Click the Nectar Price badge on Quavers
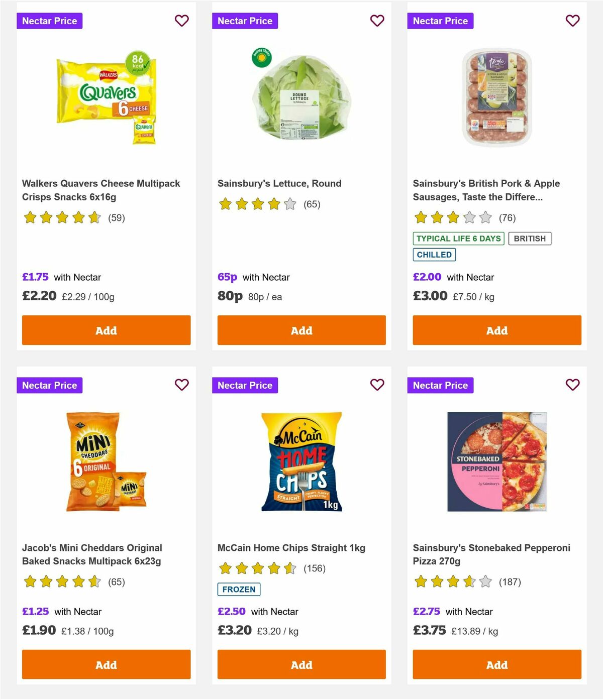 (x=50, y=21)
